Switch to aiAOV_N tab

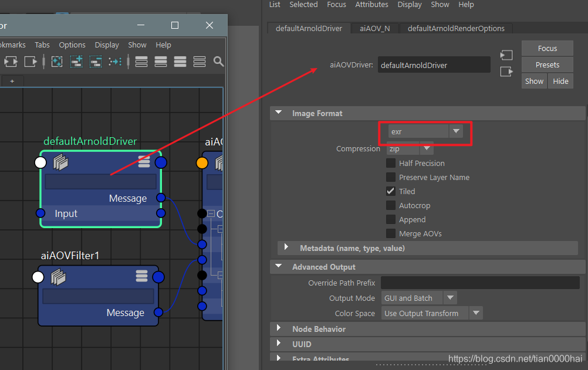pos(374,29)
